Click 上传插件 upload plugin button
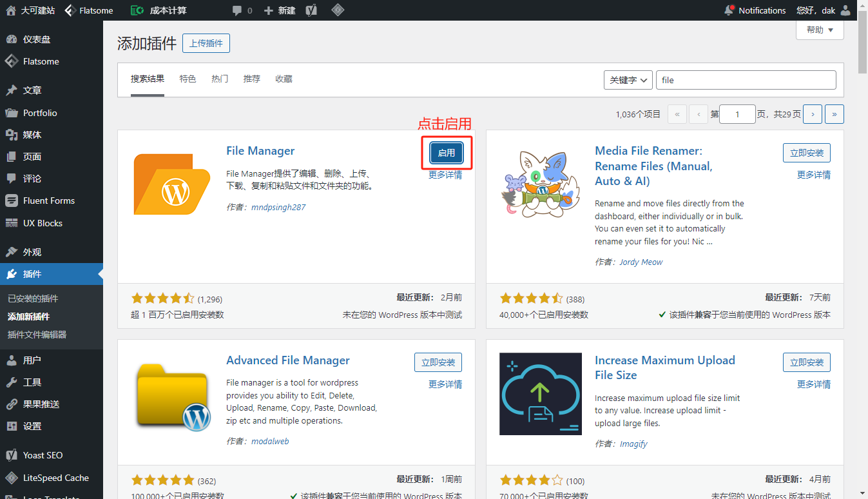 pos(206,43)
